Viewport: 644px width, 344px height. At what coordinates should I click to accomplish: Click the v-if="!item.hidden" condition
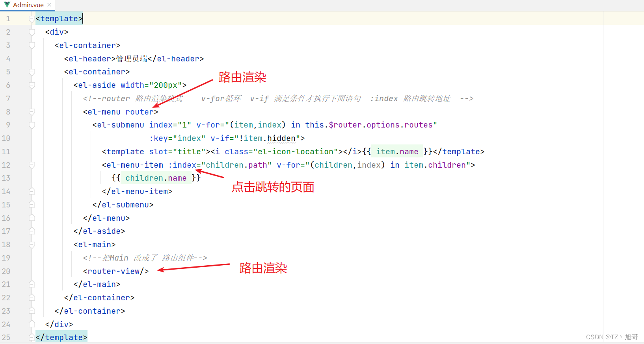(255, 138)
